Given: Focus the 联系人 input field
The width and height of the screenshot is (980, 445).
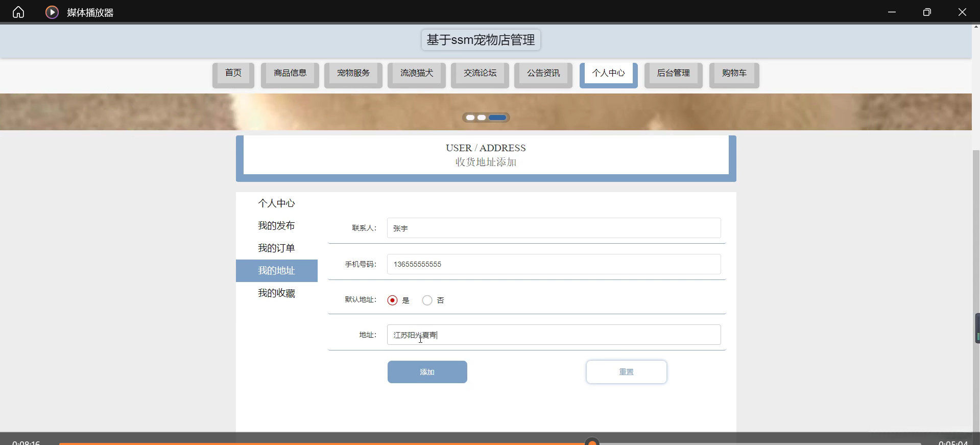Looking at the screenshot, I should point(554,228).
